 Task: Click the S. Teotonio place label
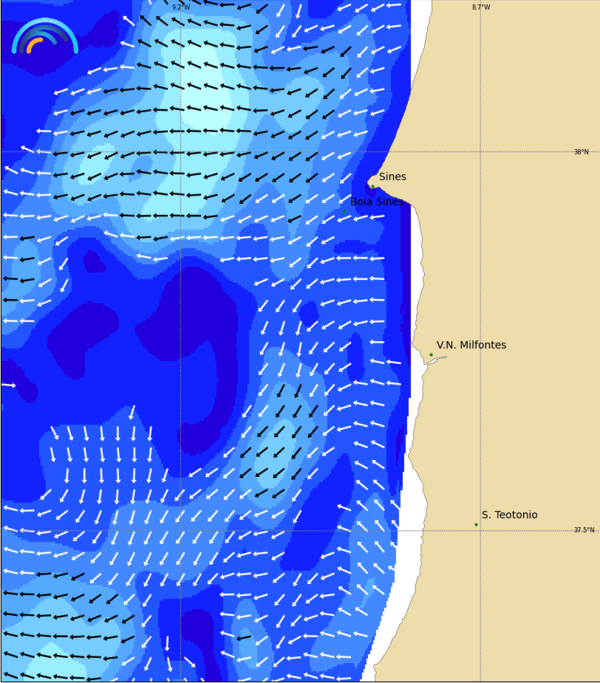(x=509, y=515)
